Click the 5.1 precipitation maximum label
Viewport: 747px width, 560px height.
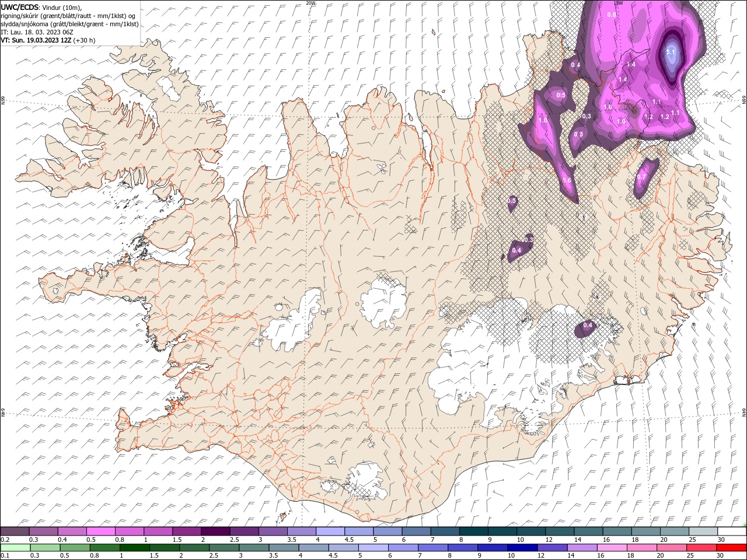click(671, 52)
